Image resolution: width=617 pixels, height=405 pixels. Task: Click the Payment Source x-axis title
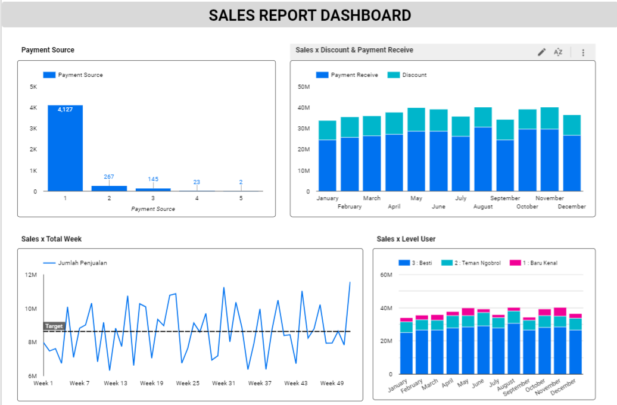[153, 208]
